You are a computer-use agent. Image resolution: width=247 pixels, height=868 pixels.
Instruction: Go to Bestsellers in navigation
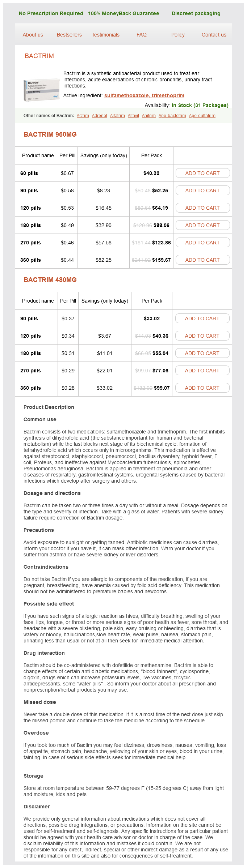[69, 35]
